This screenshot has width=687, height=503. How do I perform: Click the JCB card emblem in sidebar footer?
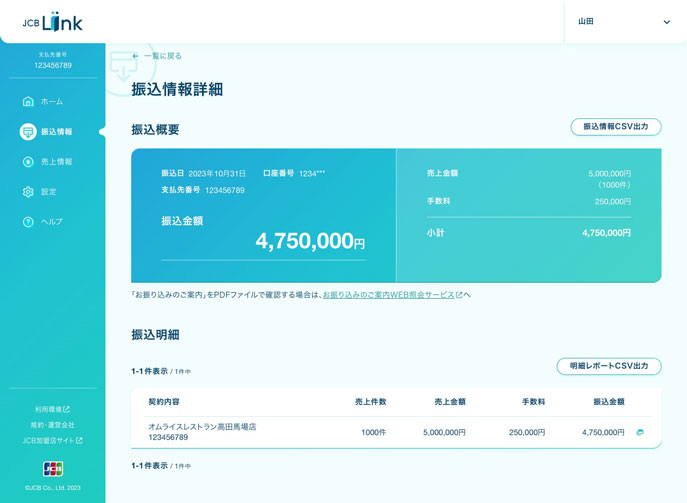click(x=53, y=468)
